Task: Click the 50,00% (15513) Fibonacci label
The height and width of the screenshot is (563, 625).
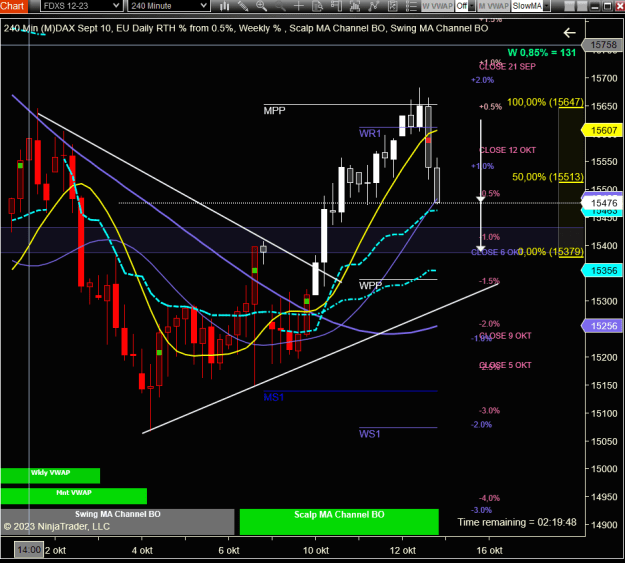Action: click(x=548, y=177)
